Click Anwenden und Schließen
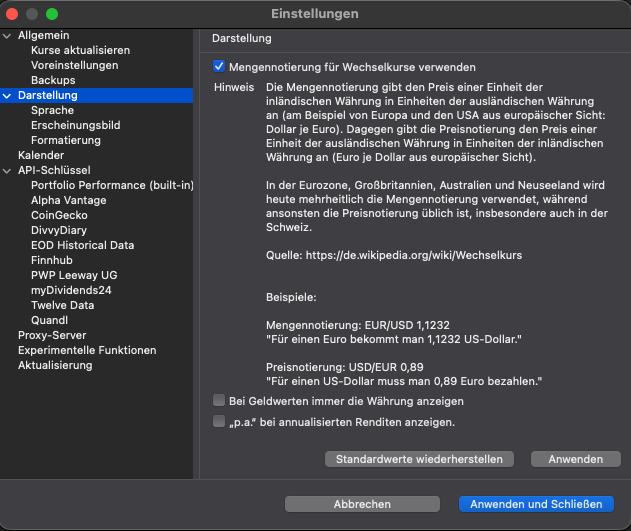Image resolution: width=631 pixels, height=531 pixels. tap(535, 504)
